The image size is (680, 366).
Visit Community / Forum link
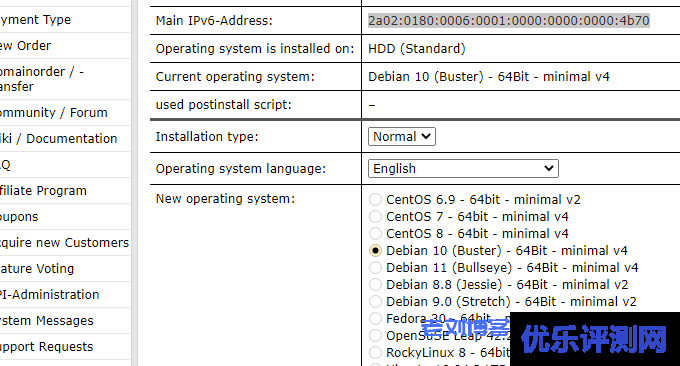[53, 113]
